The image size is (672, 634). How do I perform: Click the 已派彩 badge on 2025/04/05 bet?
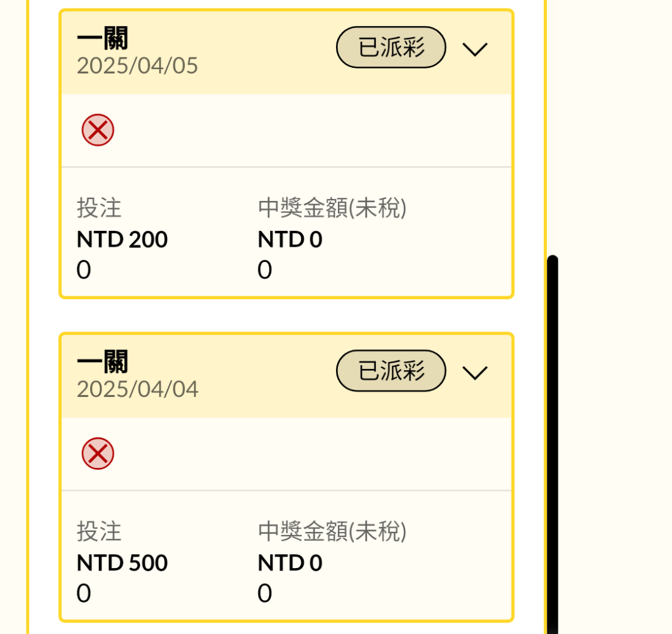pyautogui.click(x=391, y=48)
